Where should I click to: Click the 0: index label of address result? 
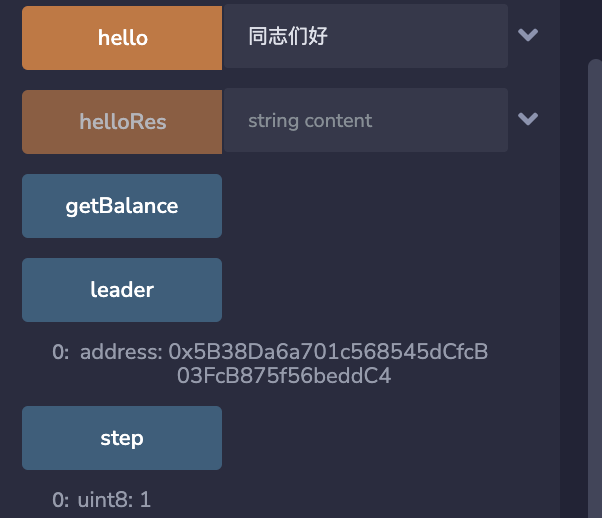[x=61, y=352]
